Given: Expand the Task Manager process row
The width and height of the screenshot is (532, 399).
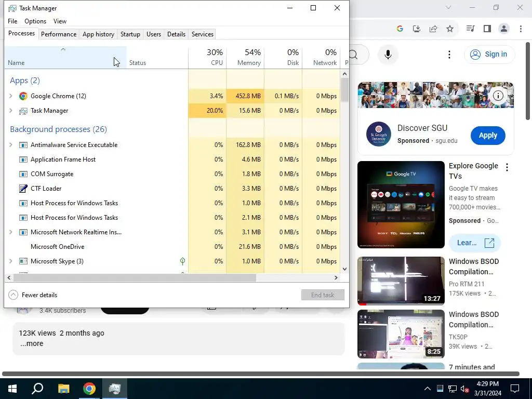Looking at the screenshot, I should point(10,111).
